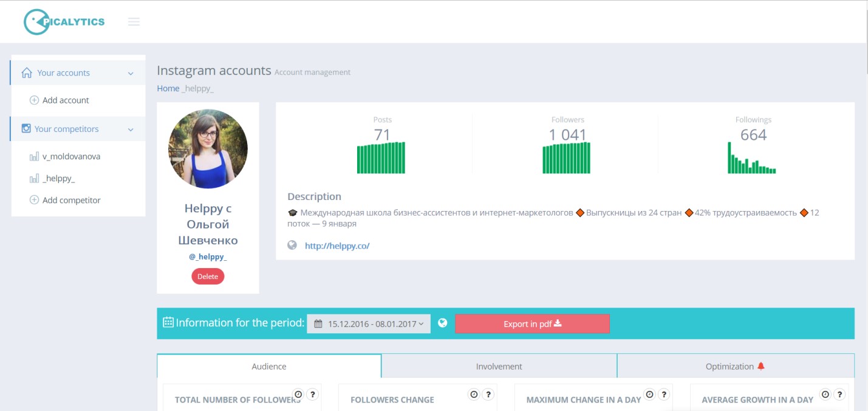This screenshot has height=411, width=868.
Task: Open the date range dropdown 15.12.2016 - 08.01.2017
Action: [x=369, y=323]
